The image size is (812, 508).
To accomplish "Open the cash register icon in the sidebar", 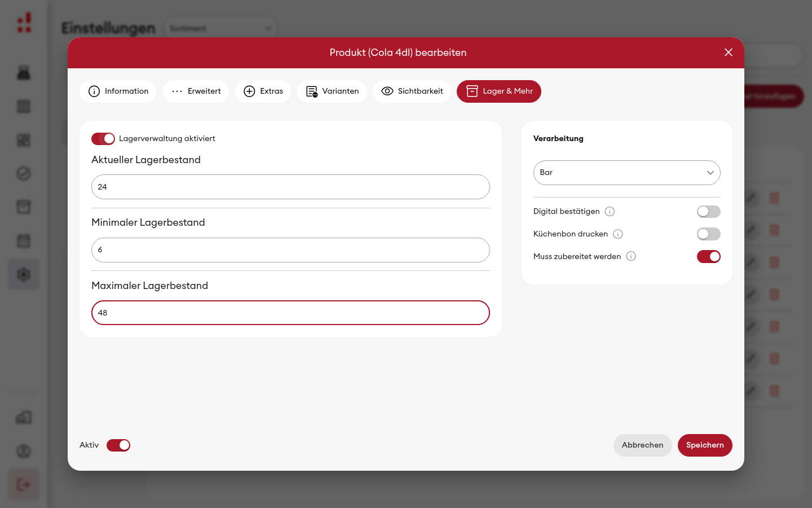I will (x=24, y=73).
